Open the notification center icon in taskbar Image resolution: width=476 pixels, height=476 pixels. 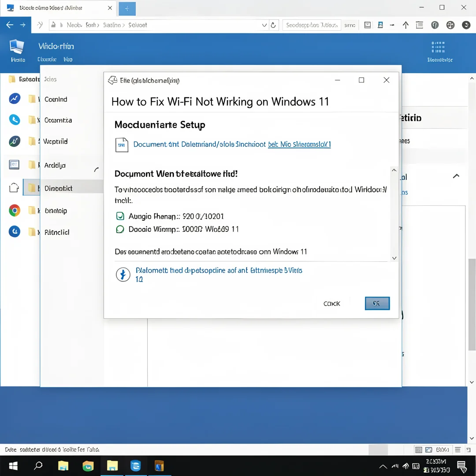point(462,466)
